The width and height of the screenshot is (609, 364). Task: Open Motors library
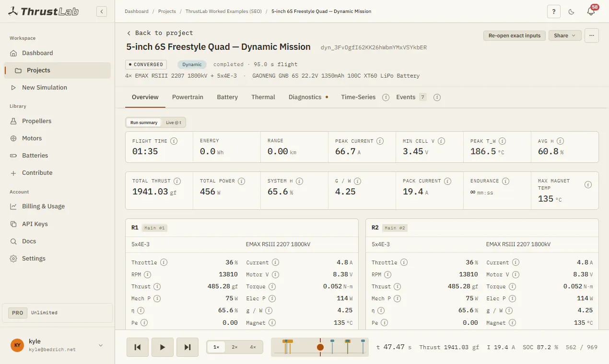(58, 138)
